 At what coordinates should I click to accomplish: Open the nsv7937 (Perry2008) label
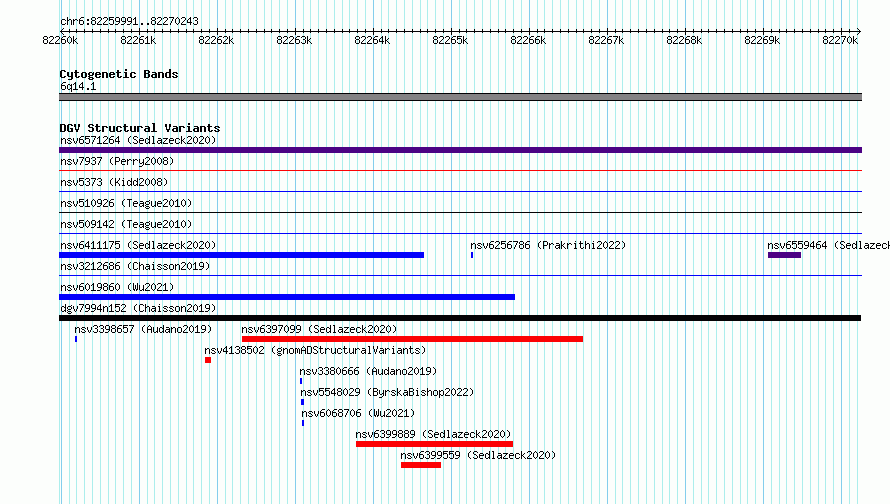117,161
